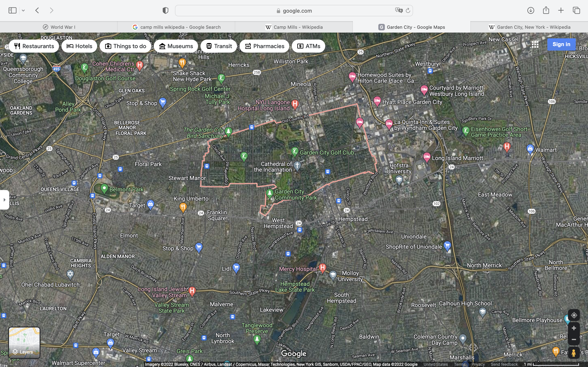The height and width of the screenshot is (367, 588).
Task: Zoom in the map with plus button
Action: tap(574, 328)
